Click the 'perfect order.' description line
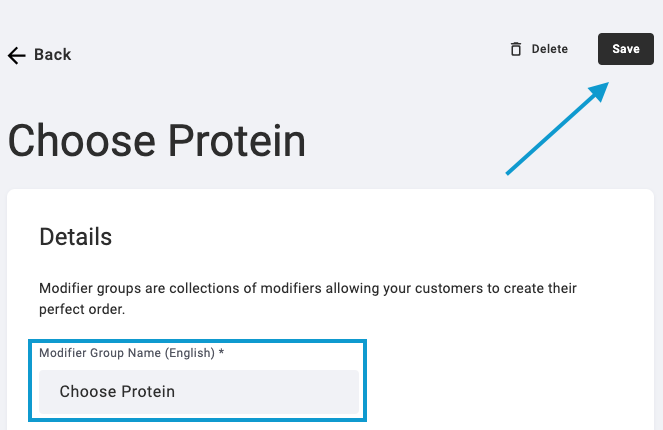This screenshot has height=430, width=663. pyautogui.click(x=82, y=309)
